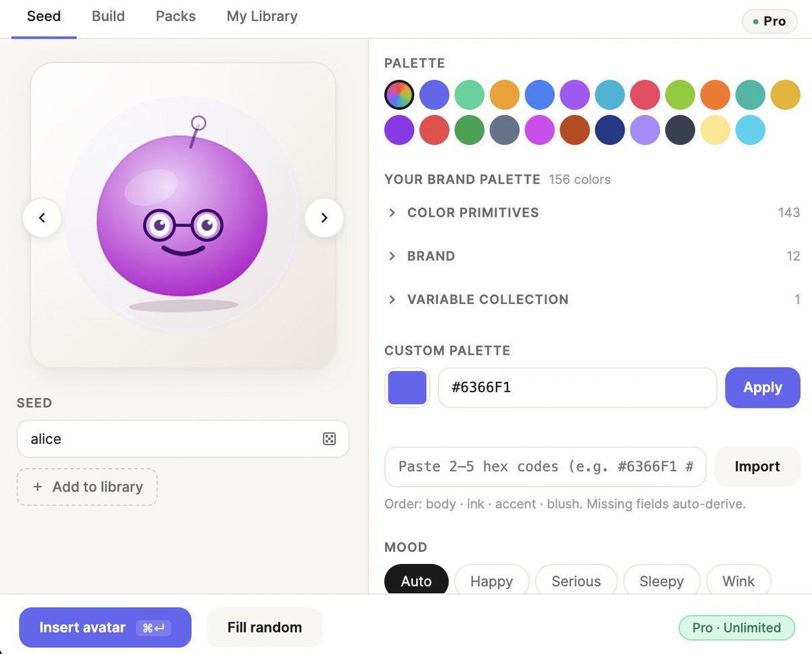This screenshot has height=654, width=812.
Task: Open the custom palette color picker swatch
Action: click(407, 388)
